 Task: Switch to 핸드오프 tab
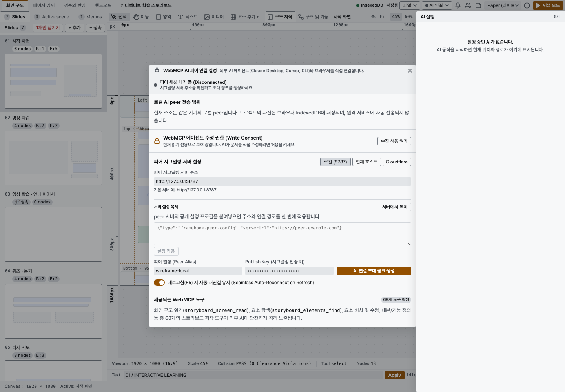coord(103,5)
